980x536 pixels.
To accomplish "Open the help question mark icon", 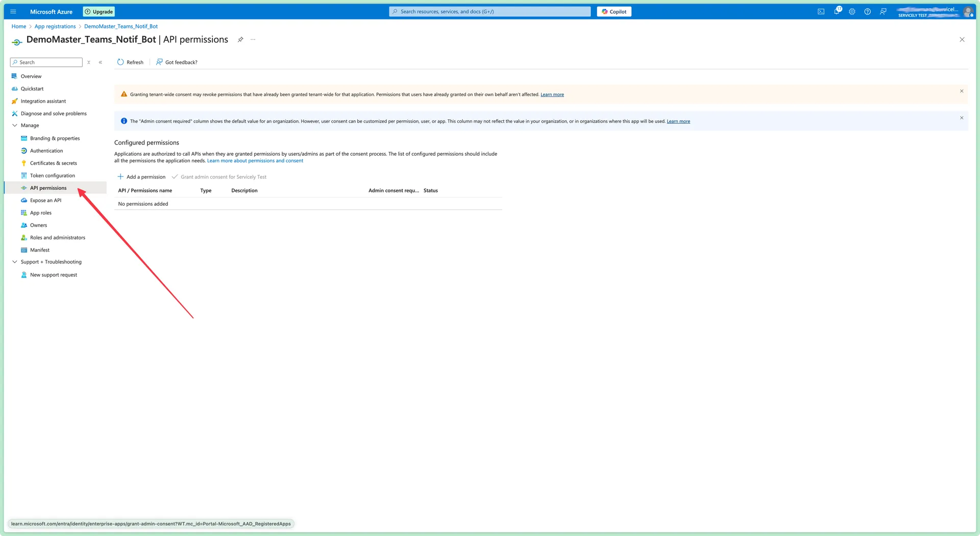I will (x=867, y=12).
